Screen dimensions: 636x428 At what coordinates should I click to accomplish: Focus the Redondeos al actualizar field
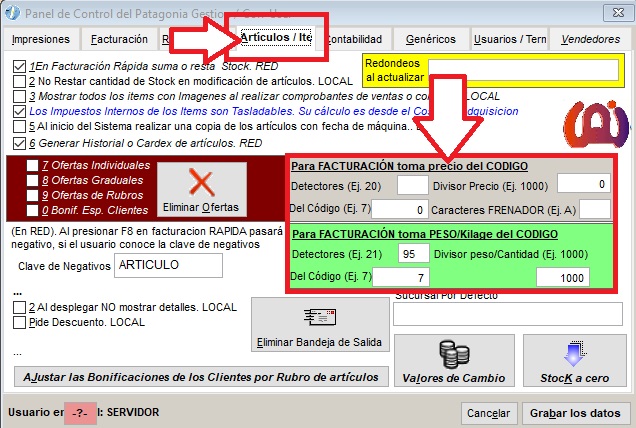coord(523,70)
